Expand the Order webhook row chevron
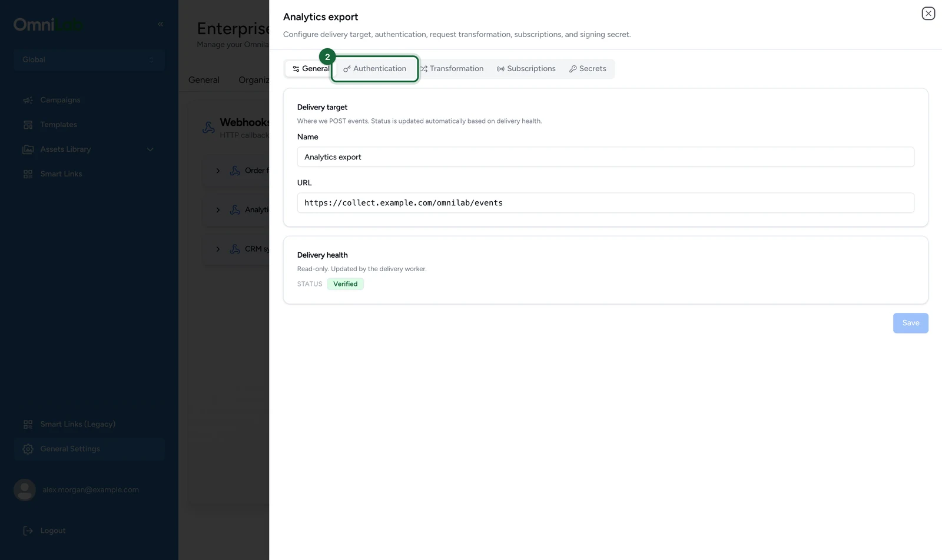Screen dimensions: 942x560 218,171
